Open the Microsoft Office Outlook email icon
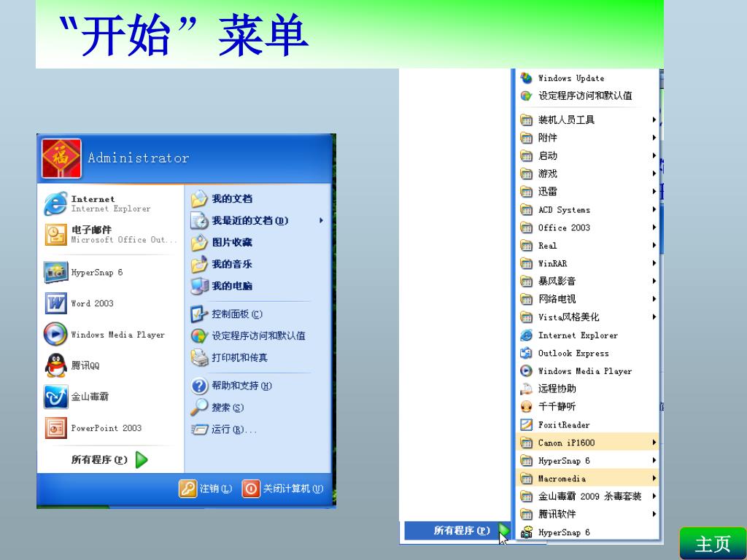The width and height of the screenshot is (747, 560). pos(55,235)
